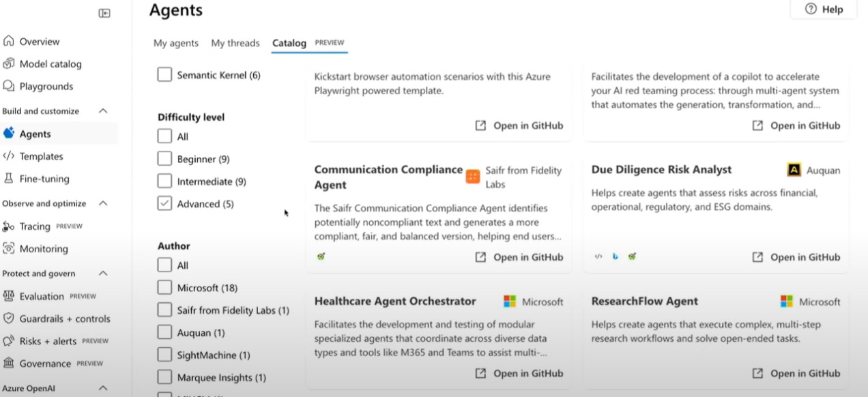Open AI red teaming card in GitHub
868x397 pixels.
(x=796, y=126)
